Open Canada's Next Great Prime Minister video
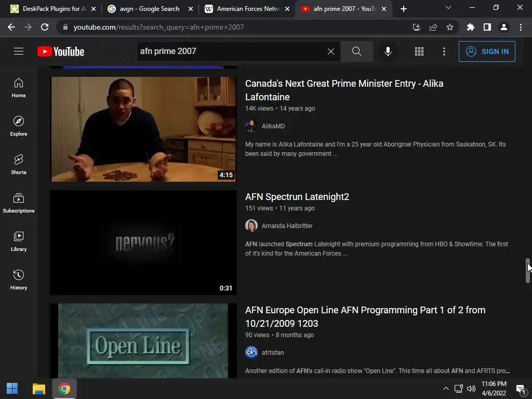Image resolution: width=532 pixels, height=399 pixels. pyautogui.click(x=344, y=90)
